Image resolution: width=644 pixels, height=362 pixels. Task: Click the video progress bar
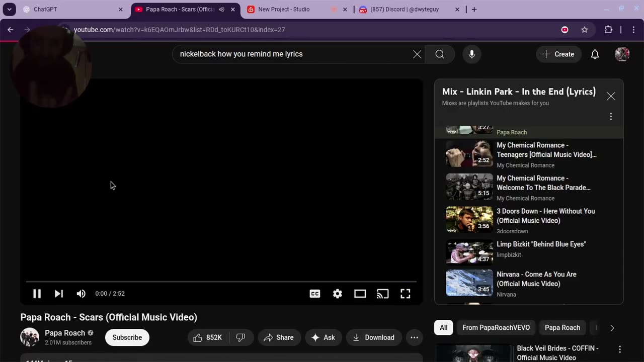click(221, 282)
